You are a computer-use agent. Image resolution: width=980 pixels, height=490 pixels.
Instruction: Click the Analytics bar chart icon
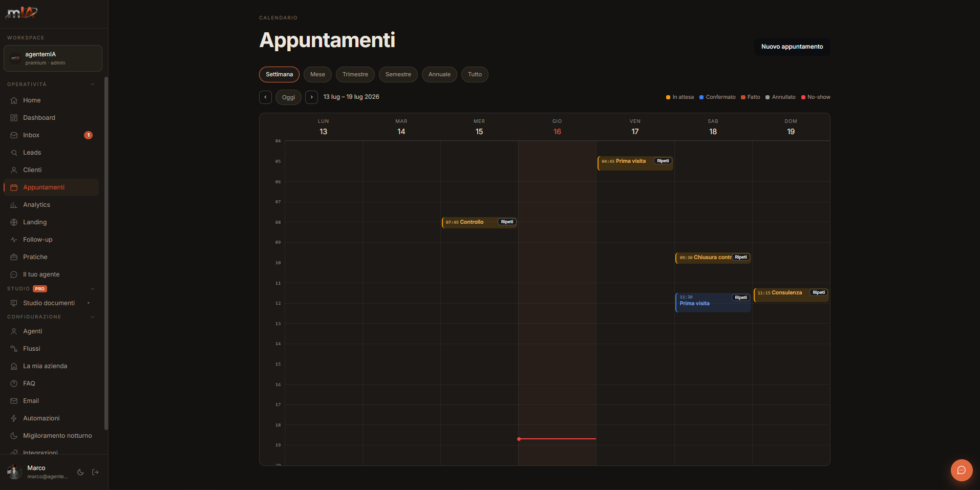pyautogui.click(x=14, y=205)
